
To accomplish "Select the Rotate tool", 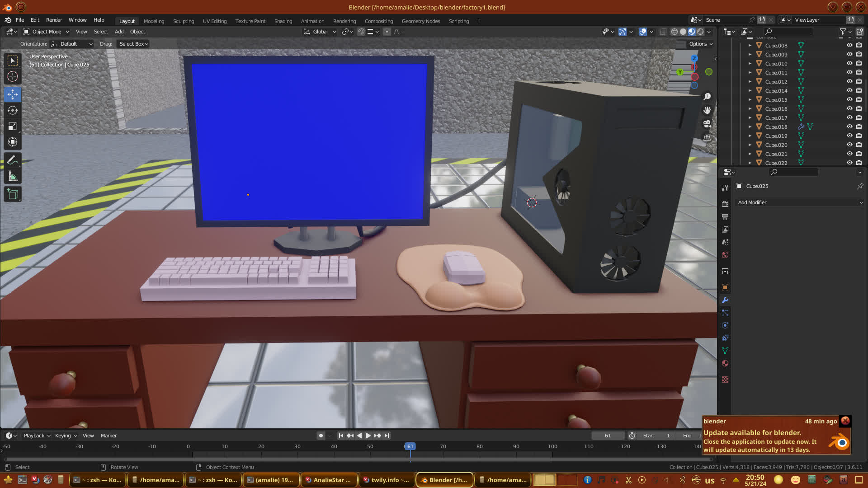I will coord(13,110).
